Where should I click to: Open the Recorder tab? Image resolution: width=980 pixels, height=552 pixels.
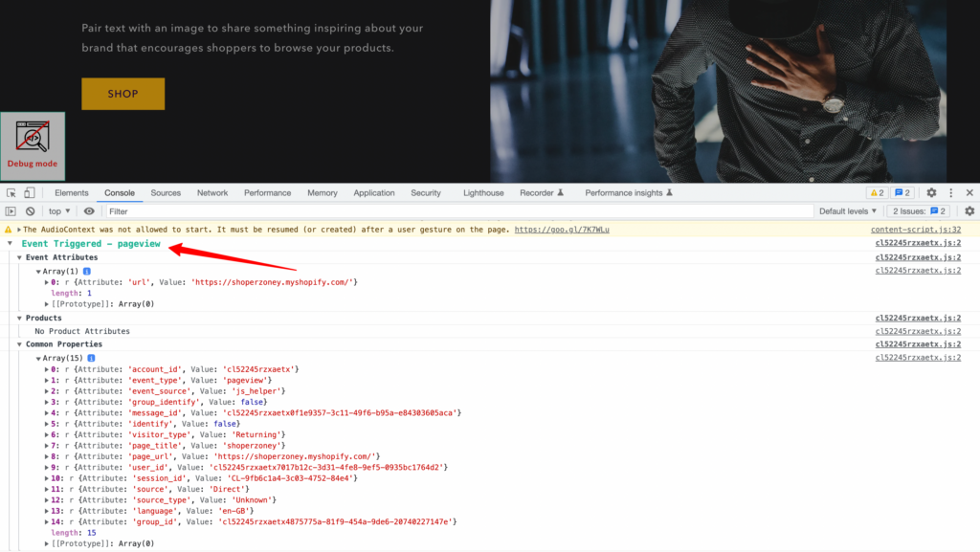click(x=542, y=193)
